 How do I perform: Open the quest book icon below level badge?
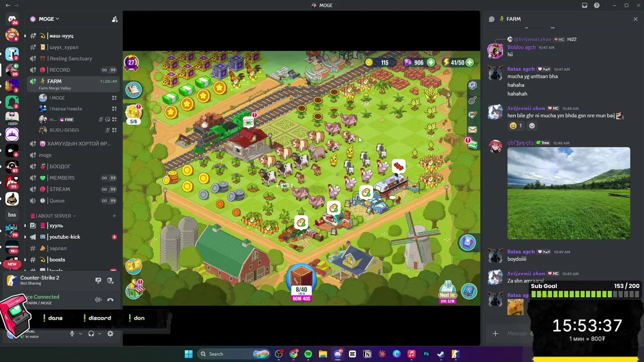click(x=134, y=89)
